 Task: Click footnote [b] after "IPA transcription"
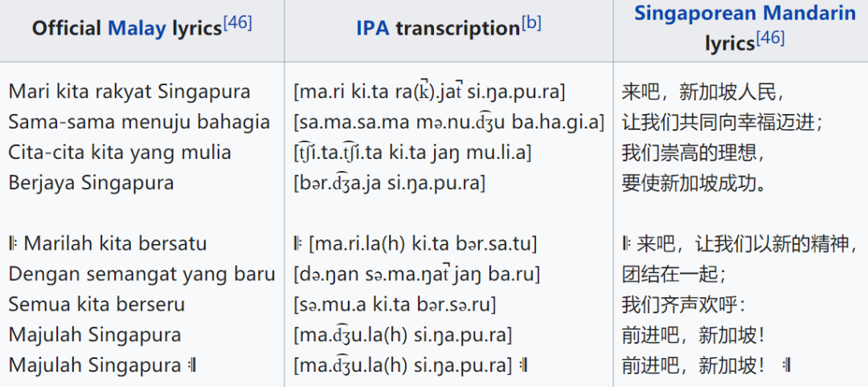(x=531, y=23)
